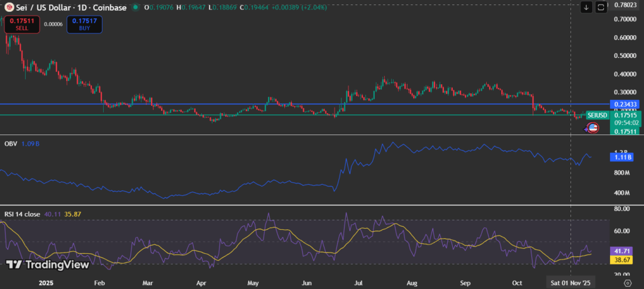
Task: Click the Sat 01 Nov '25 date label
Action: coord(570,283)
